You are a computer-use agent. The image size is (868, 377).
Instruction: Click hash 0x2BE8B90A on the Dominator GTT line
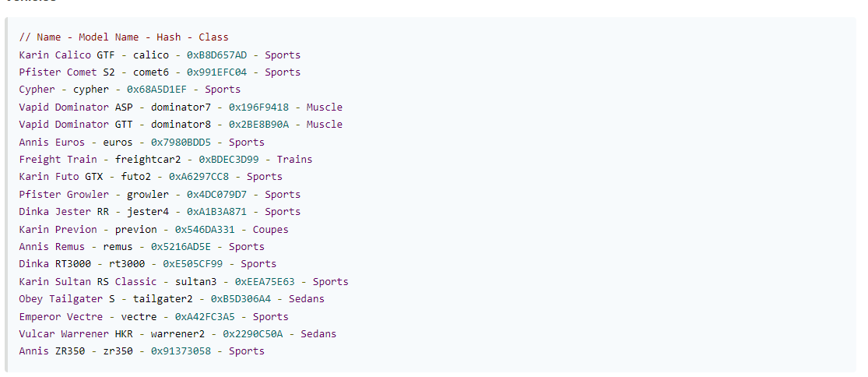point(258,125)
